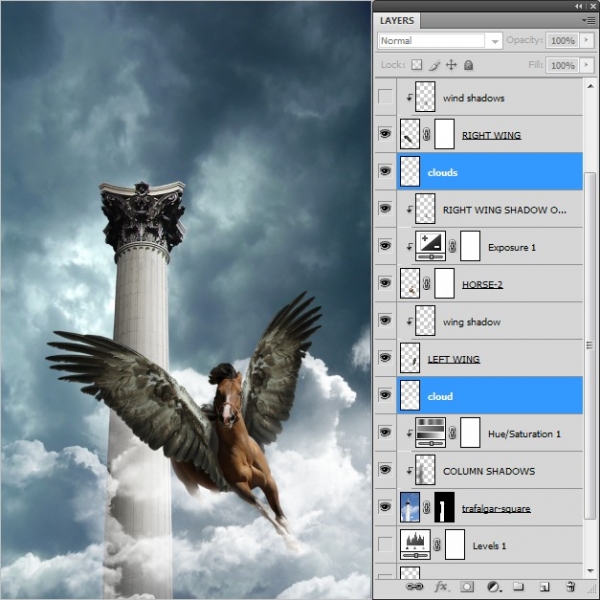The height and width of the screenshot is (600, 600).
Task: Hide the cloud layer
Action: 385,395
